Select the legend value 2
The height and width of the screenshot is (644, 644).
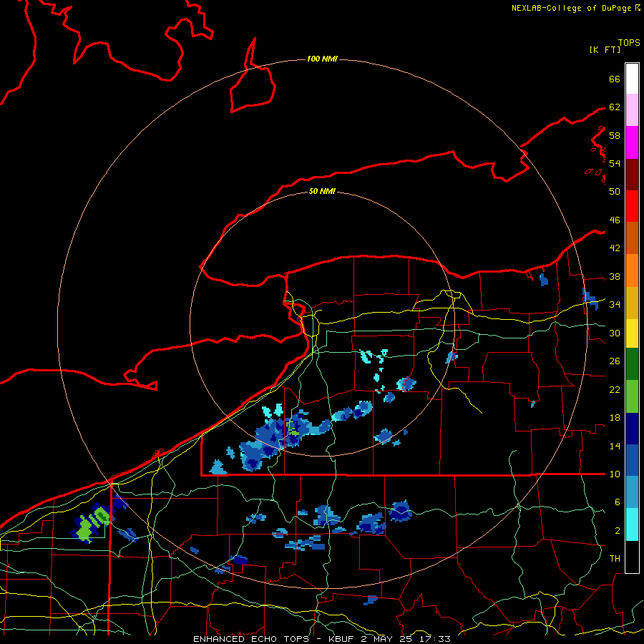tap(617, 530)
